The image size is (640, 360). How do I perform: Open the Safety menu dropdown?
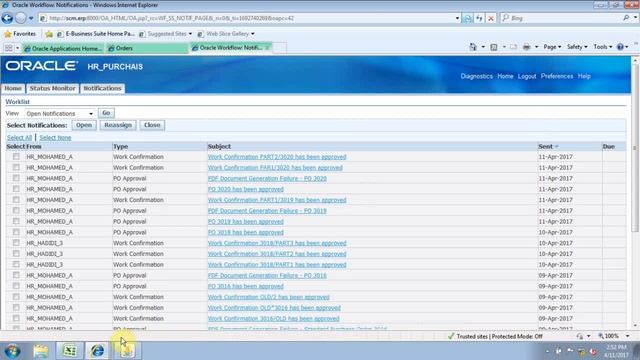(577, 47)
